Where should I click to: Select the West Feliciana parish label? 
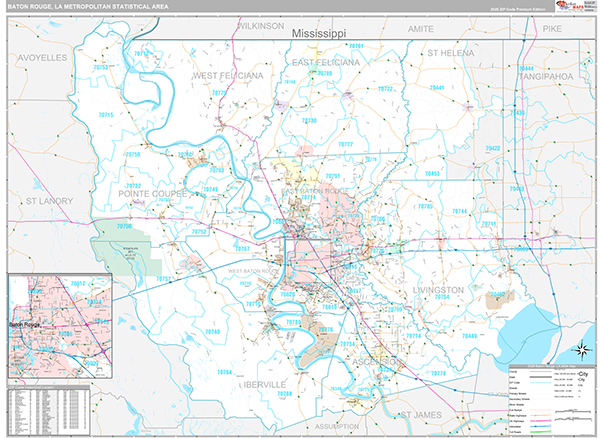[x=228, y=75]
